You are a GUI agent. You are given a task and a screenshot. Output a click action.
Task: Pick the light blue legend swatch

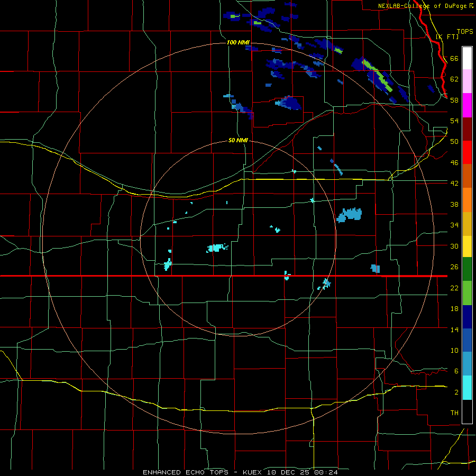click(467, 363)
